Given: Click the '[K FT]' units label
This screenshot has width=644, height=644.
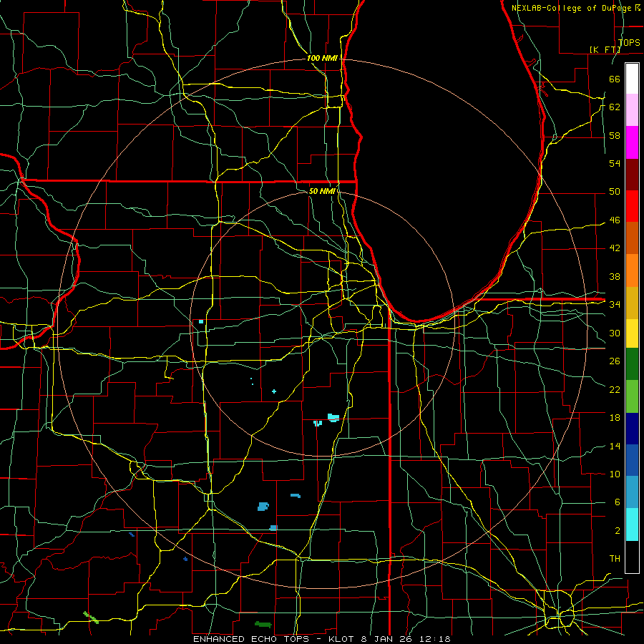Looking at the screenshot, I should pos(605,50).
